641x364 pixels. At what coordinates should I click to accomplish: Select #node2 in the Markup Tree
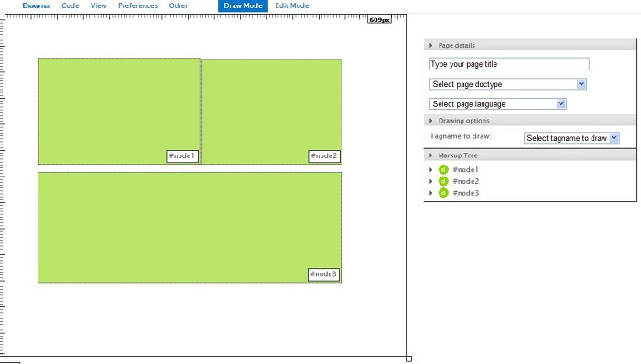tap(465, 181)
